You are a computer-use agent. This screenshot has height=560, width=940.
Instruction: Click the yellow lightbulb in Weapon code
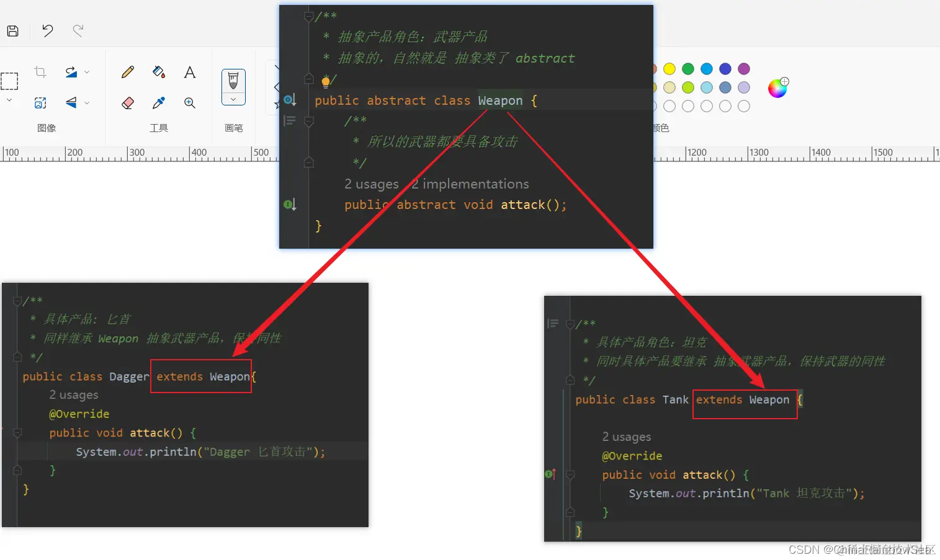coord(326,81)
